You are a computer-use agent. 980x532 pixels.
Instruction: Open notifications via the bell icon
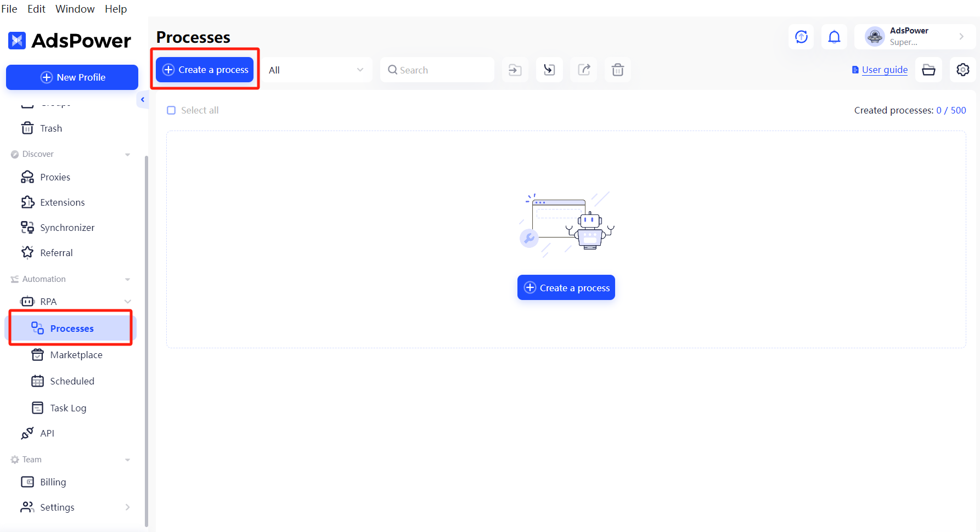pyautogui.click(x=834, y=37)
